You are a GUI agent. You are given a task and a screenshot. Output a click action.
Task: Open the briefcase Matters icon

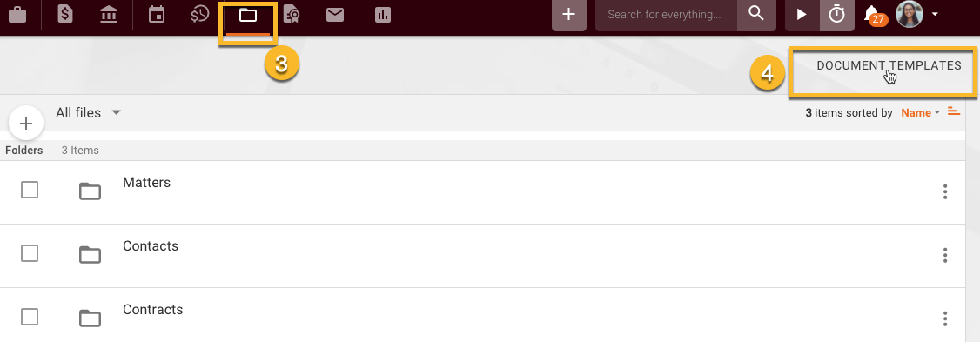17,15
